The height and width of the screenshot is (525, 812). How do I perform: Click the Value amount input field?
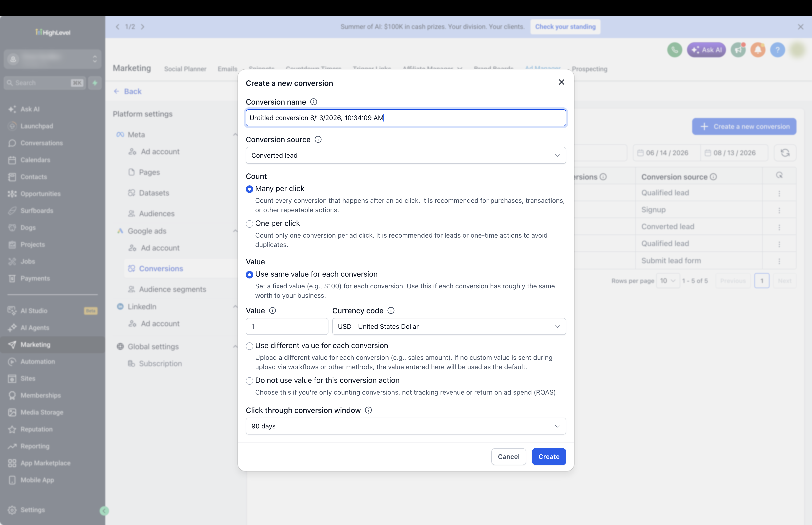(x=287, y=327)
